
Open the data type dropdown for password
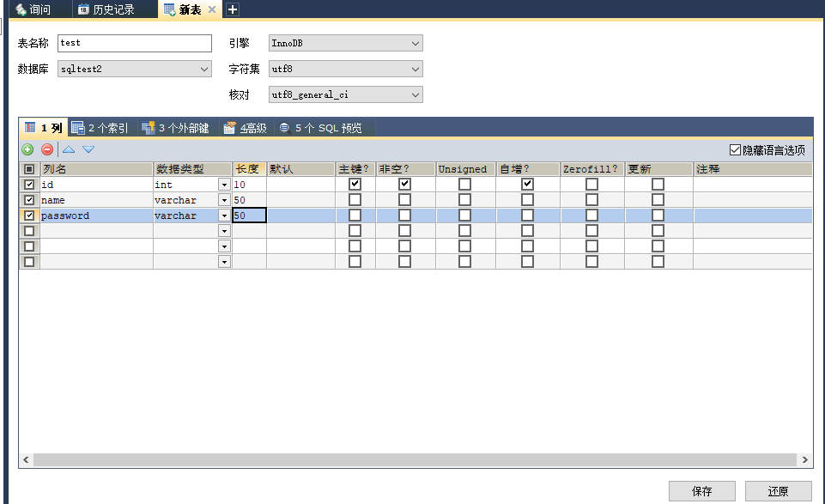224,215
